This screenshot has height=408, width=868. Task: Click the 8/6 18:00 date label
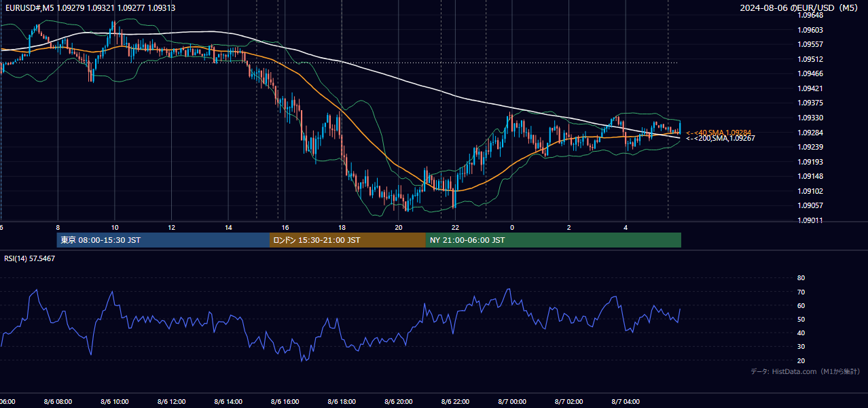tap(342, 402)
